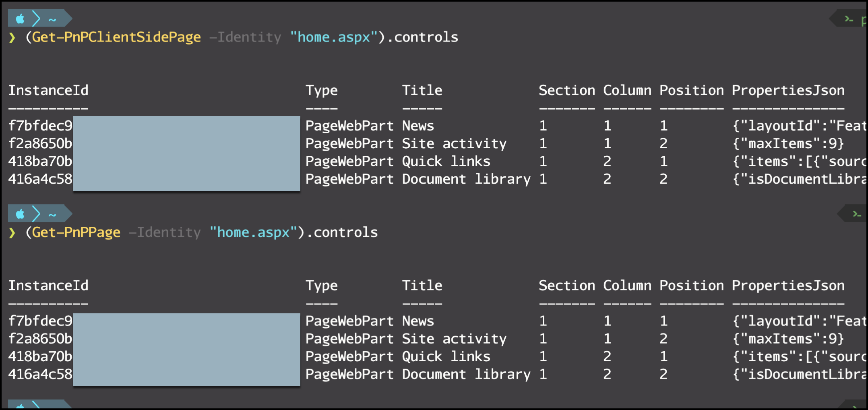Select the home.aspx string in the first command

333,37
